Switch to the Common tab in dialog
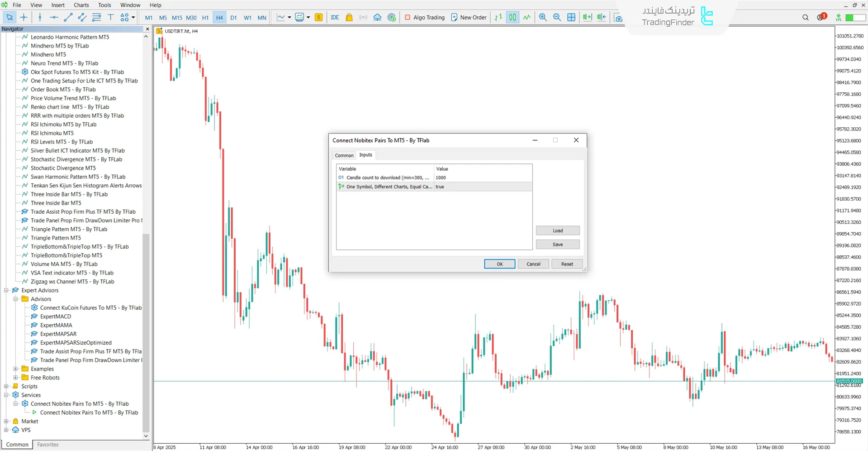 pos(344,155)
